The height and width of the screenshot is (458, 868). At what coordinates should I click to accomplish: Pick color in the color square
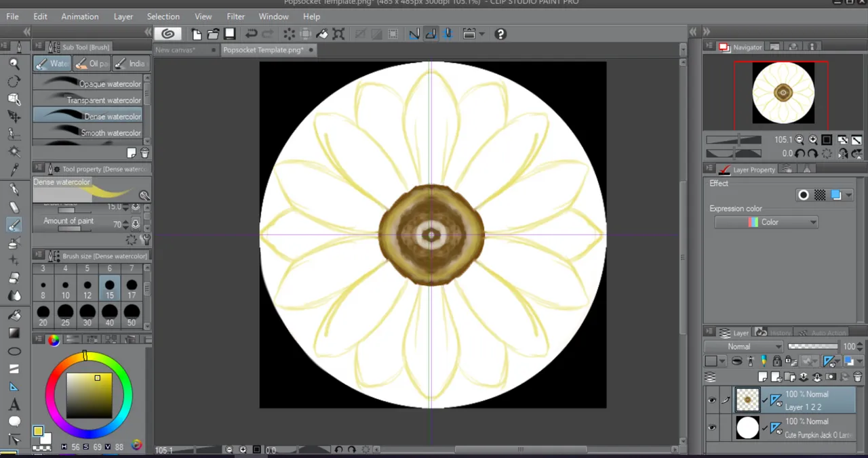tap(89, 396)
